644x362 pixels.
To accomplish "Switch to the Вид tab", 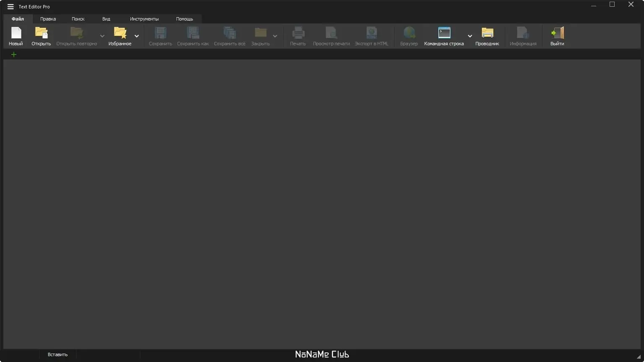I will coord(106,19).
